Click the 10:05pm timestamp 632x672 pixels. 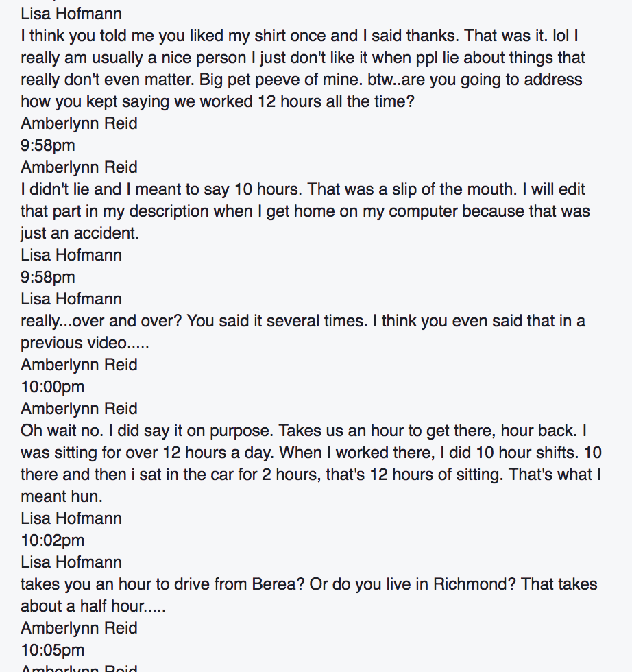point(52,650)
